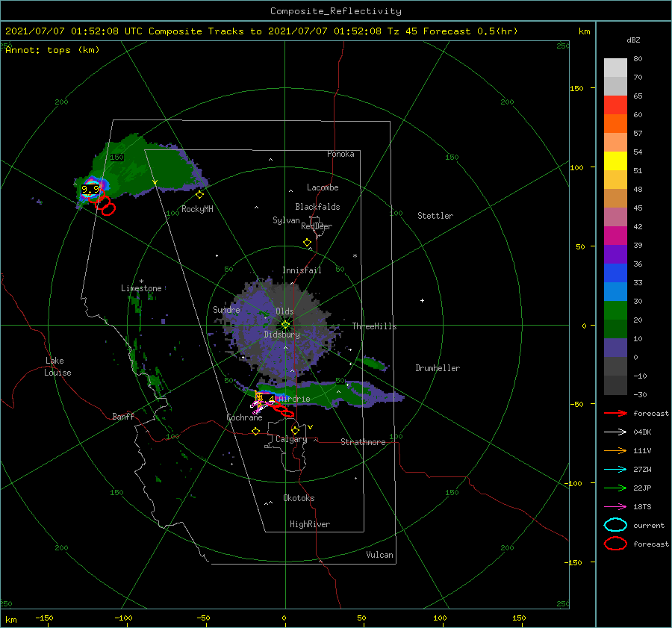Click the purple swatch between 39 and 36 dBZ
Viewport: 672px width, 628px height.
tap(615, 254)
